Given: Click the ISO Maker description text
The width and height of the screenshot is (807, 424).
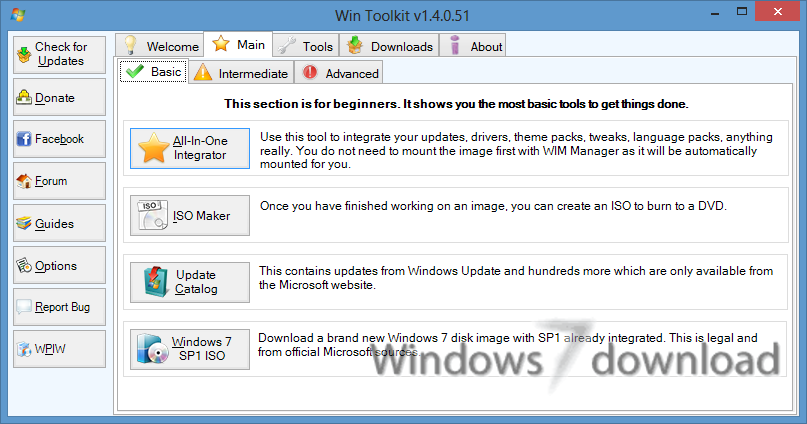Looking at the screenshot, I should pos(493,206).
